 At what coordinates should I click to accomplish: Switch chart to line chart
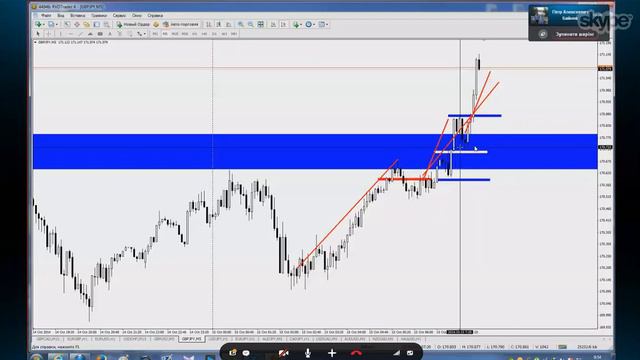pyautogui.click(x=229, y=24)
